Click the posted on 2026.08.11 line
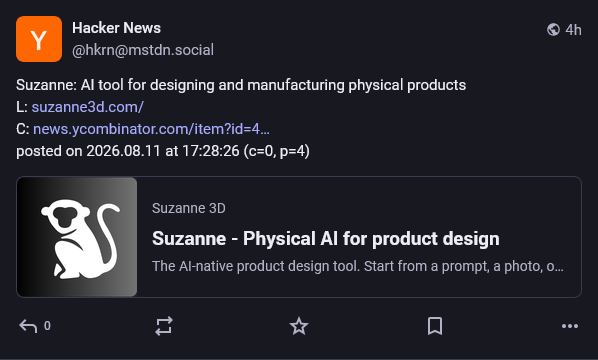The height and width of the screenshot is (360, 598). point(163,151)
